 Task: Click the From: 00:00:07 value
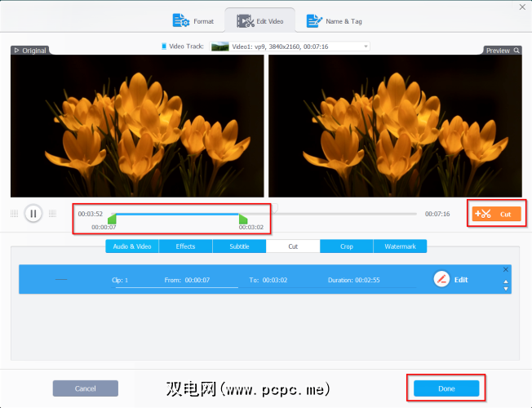point(197,280)
